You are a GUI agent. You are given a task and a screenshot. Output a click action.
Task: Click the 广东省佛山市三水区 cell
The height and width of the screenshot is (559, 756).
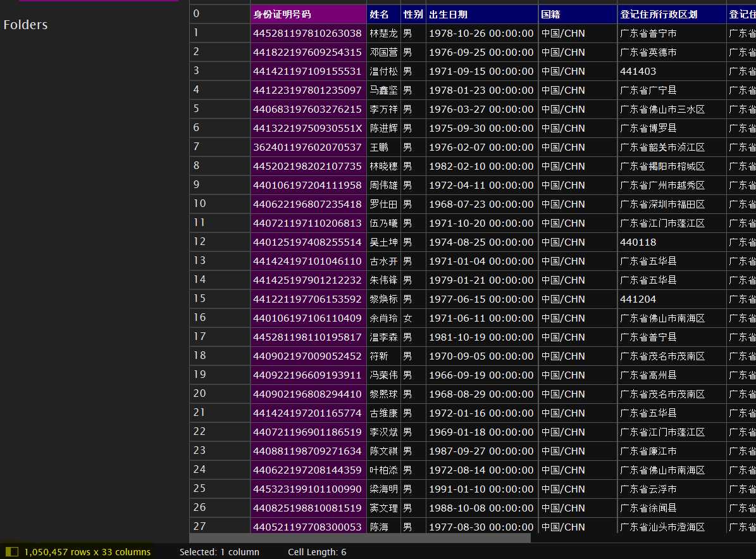672,109
